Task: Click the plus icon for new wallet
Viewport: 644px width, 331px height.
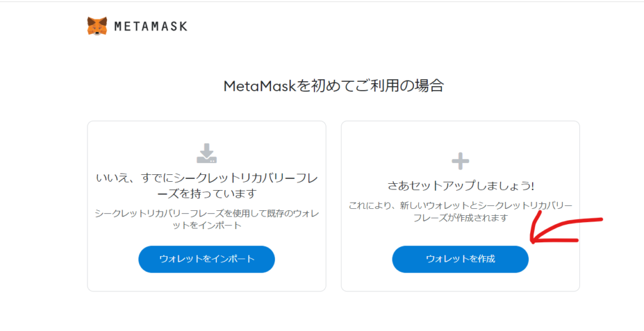Action: coord(460,162)
